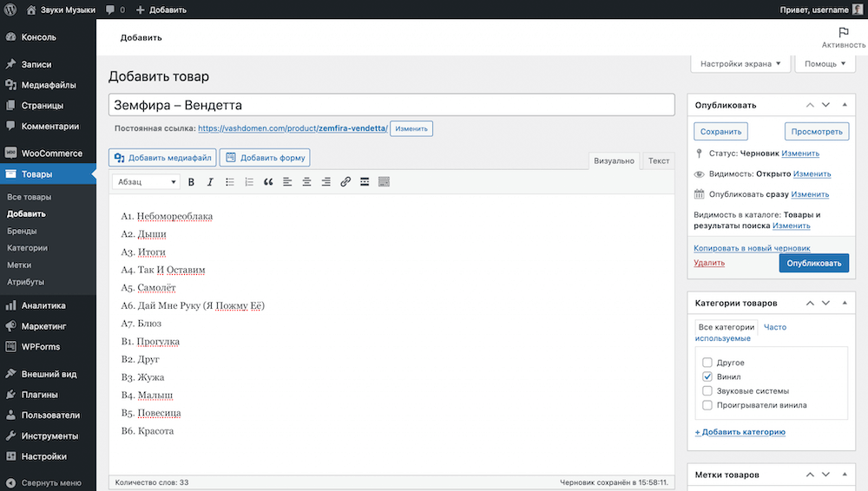The width and height of the screenshot is (868, 491).
Task: Check the Звуковые системы category
Action: [x=707, y=391]
